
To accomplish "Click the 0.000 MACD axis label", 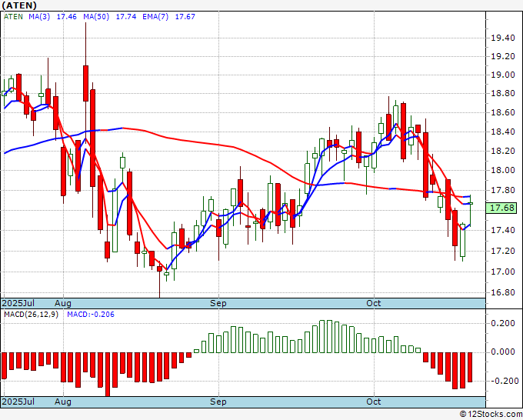I will point(503,352).
